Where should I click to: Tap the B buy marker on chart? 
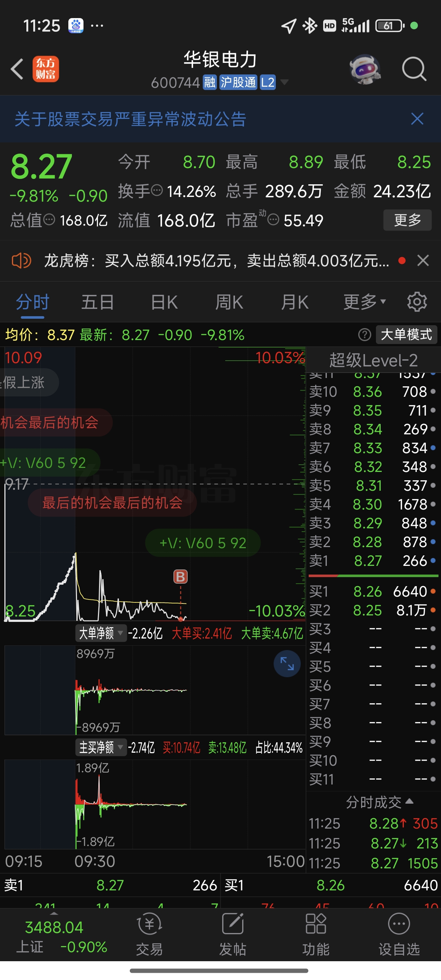tap(180, 577)
